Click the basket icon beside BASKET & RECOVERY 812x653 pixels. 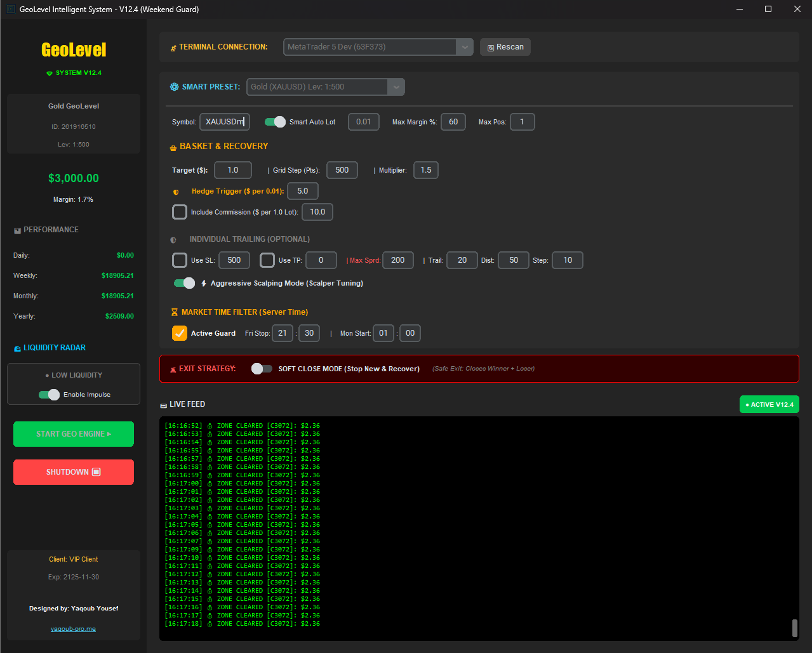pyautogui.click(x=173, y=147)
